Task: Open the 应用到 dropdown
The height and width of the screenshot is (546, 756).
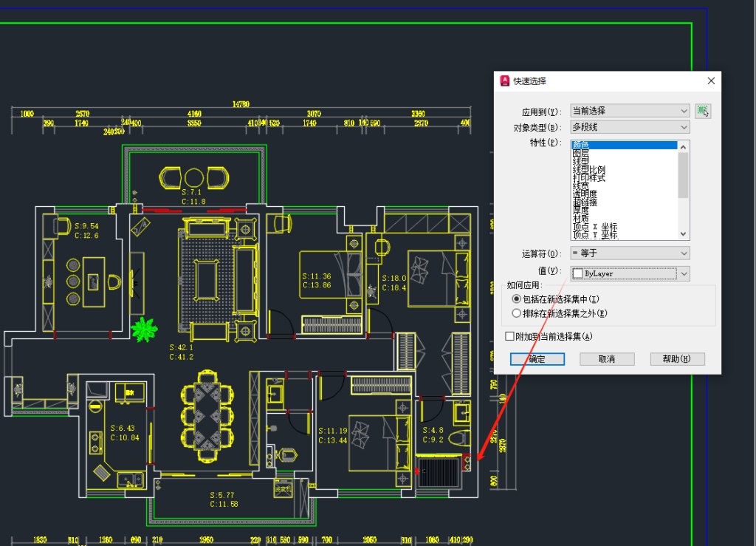Action: click(630, 110)
